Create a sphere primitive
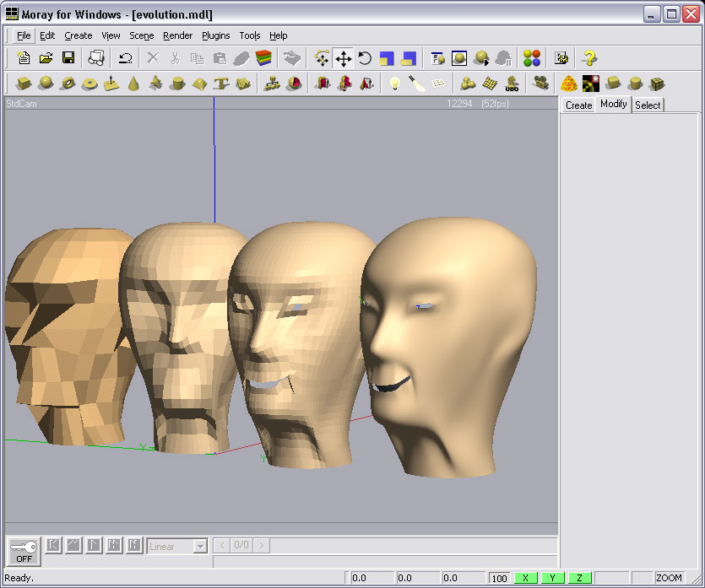The image size is (705, 588). (46, 84)
